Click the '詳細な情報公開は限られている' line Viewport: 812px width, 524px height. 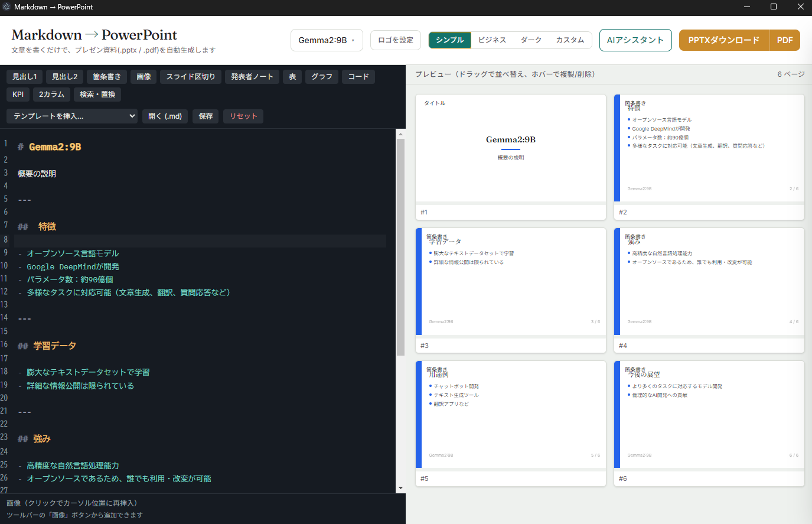pyautogui.click(x=76, y=386)
